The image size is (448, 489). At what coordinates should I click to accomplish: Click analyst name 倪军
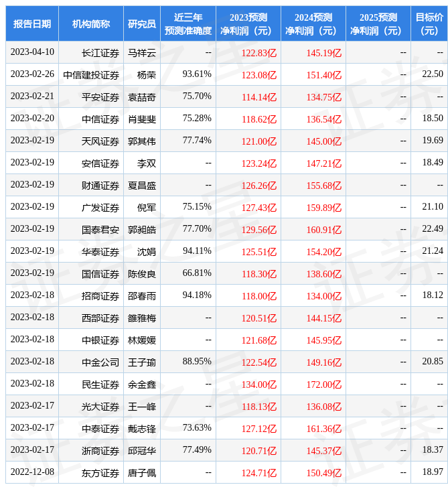tap(147, 208)
